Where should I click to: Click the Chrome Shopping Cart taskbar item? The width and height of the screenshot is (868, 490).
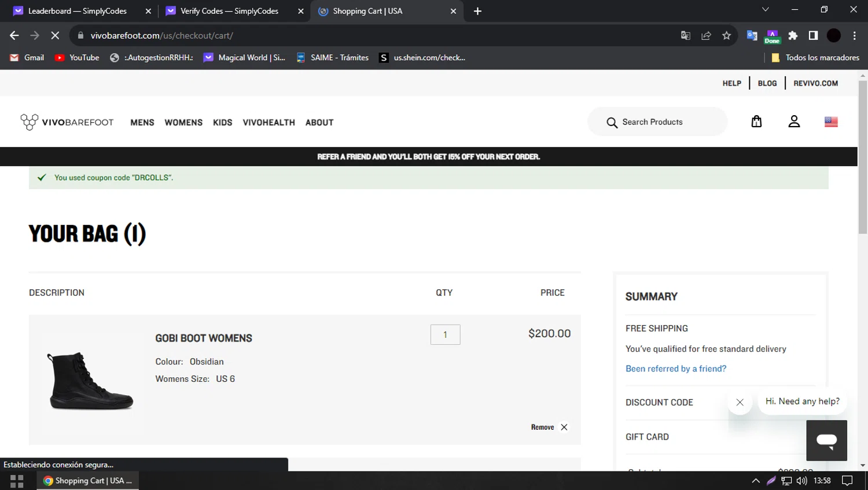(88, 481)
